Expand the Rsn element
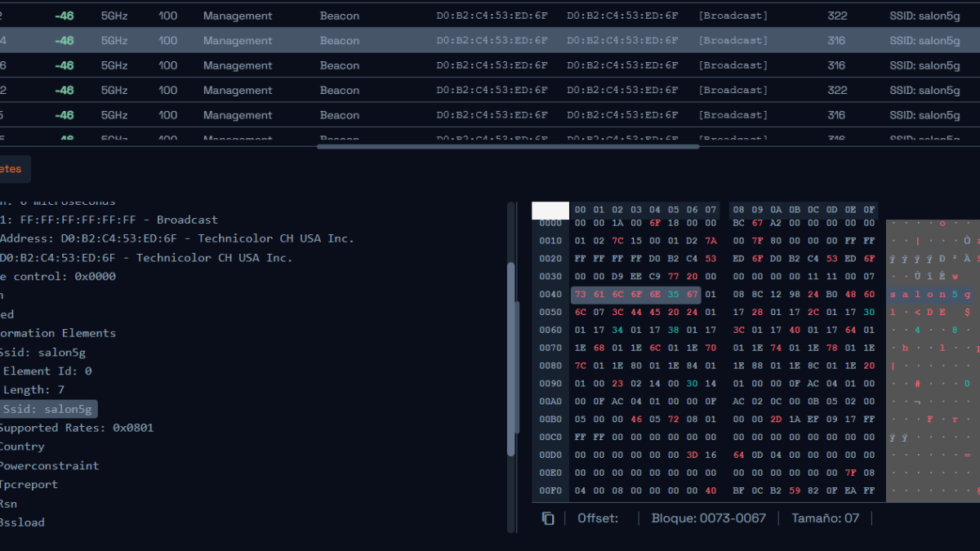 tap(8, 504)
